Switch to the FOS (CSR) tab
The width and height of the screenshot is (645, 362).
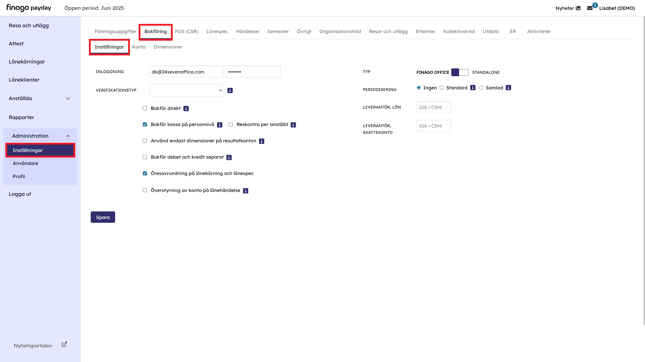pos(186,31)
